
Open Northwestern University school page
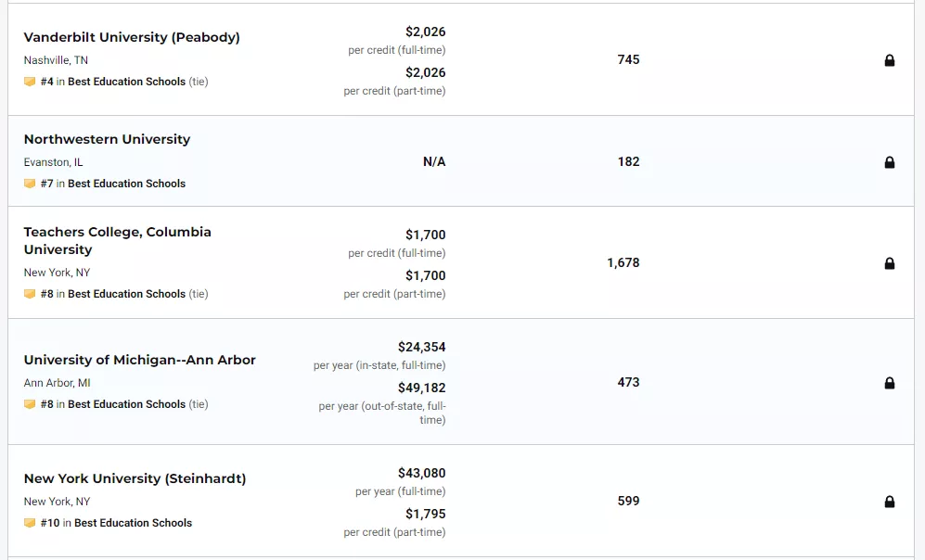tap(107, 139)
